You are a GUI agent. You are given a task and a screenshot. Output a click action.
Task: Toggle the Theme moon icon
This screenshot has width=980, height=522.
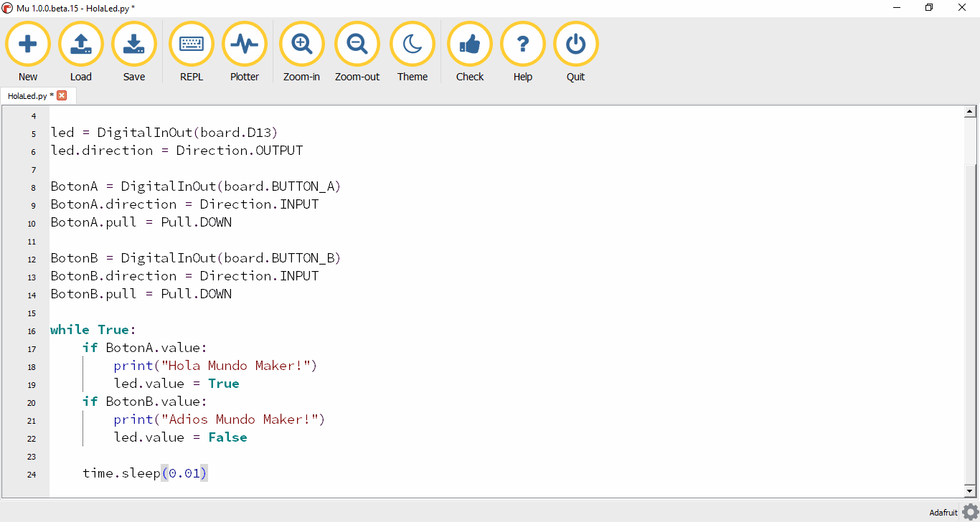(x=413, y=44)
